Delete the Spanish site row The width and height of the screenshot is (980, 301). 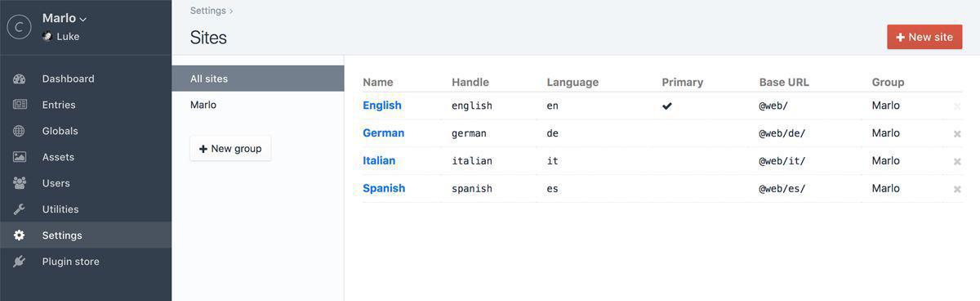(957, 189)
